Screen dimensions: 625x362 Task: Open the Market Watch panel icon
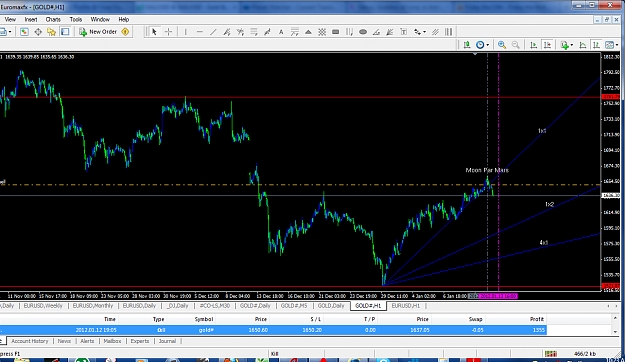coord(24,32)
